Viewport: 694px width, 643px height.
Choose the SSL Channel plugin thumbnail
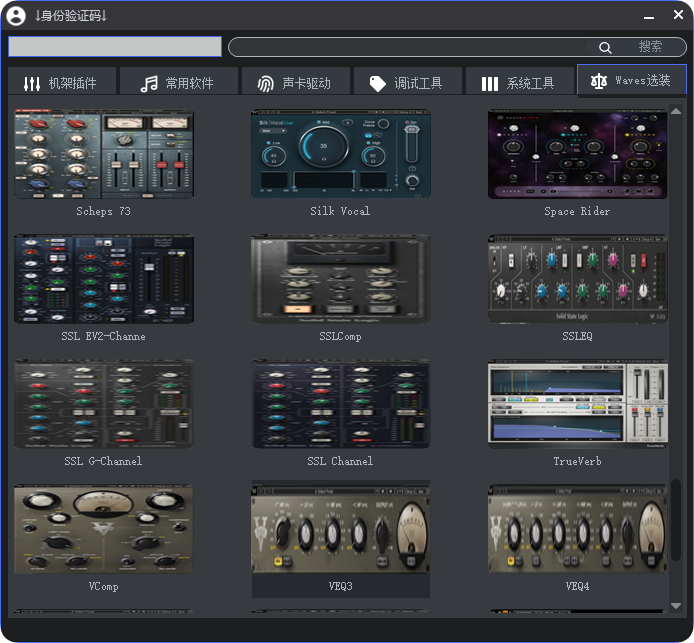coord(341,404)
